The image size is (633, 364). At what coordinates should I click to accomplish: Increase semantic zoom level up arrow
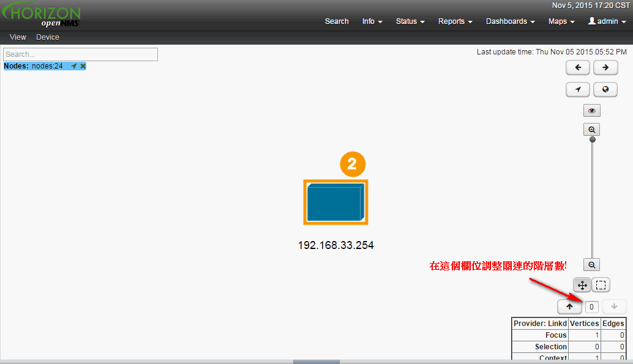click(x=569, y=306)
